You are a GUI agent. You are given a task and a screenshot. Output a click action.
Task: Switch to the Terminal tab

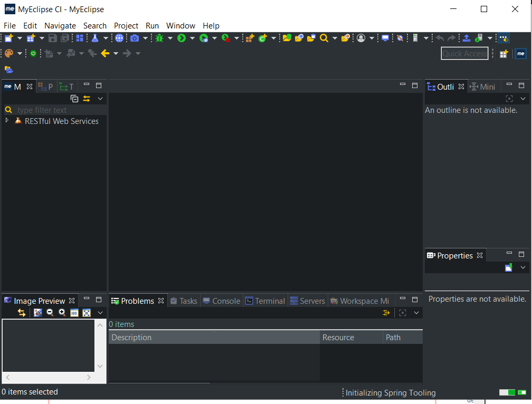pos(265,301)
